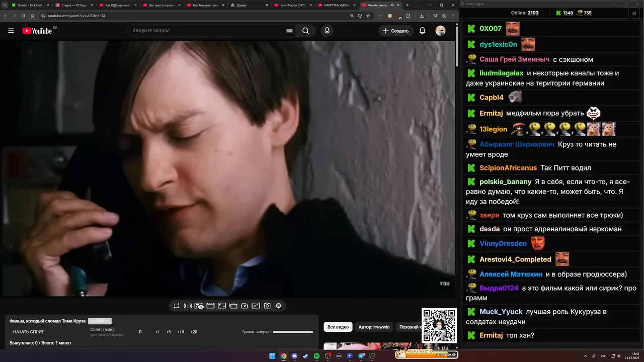Click НАЧАТЬ СПЛИТ
The width and height of the screenshot is (644, 362).
(x=29, y=332)
